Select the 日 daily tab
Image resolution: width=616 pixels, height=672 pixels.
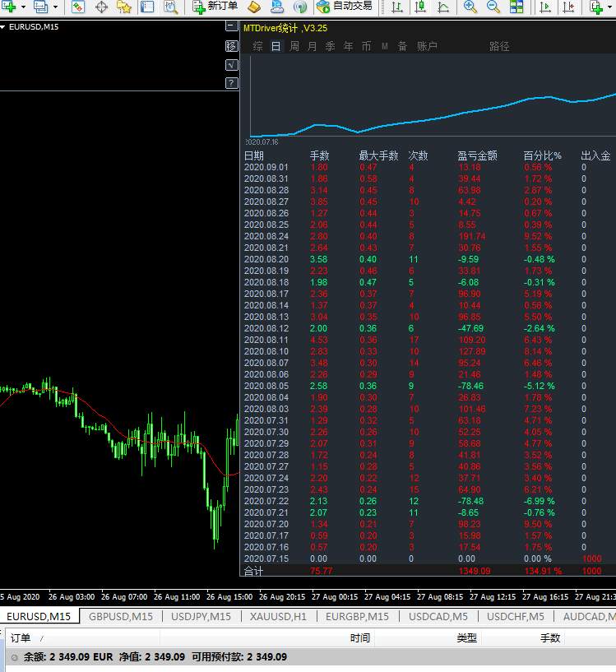[x=276, y=46]
